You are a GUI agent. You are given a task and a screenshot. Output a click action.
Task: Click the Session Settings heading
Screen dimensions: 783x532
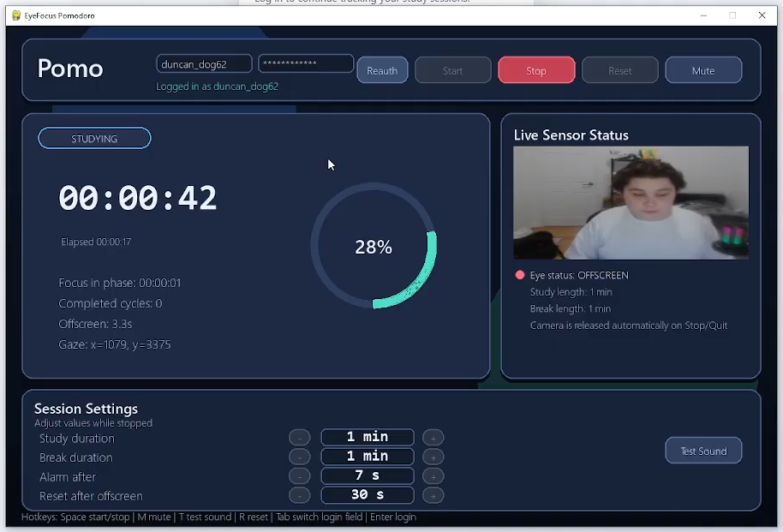coord(86,409)
